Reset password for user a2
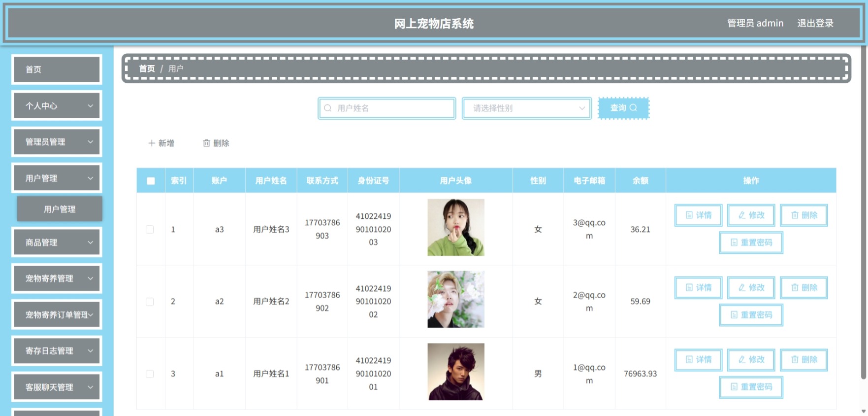This screenshot has height=416, width=868. pyautogui.click(x=751, y=315)
